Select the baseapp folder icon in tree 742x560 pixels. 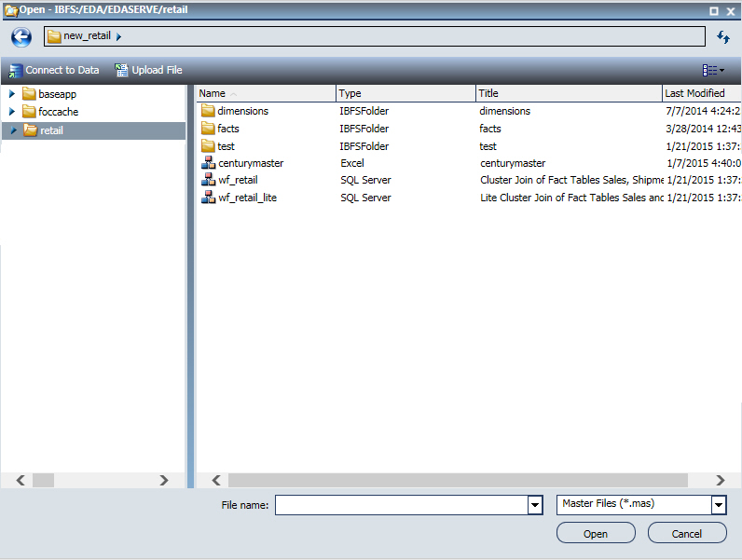[29, 94]
